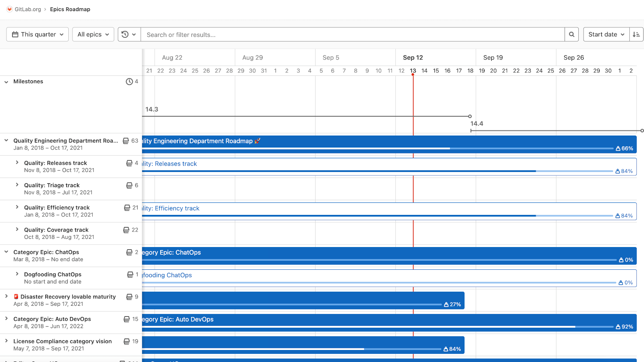Open the All epics filter dropdown
644x362 pixels.
(93, 34)
